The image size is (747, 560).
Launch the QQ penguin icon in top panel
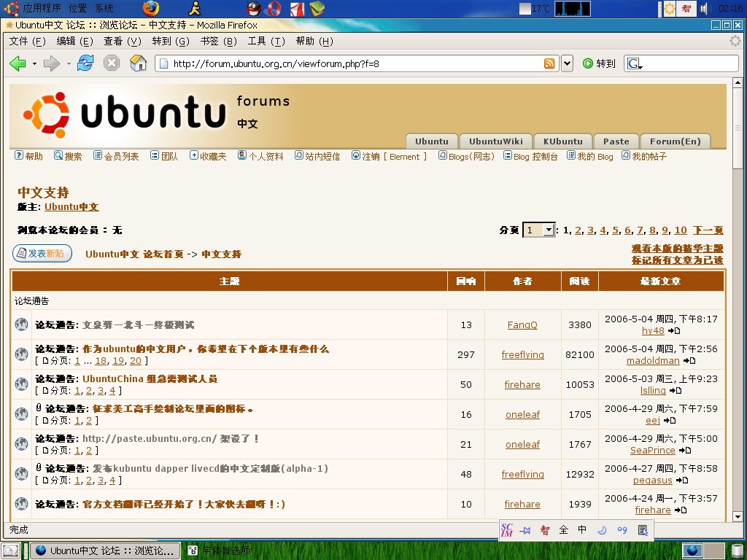pos(254,8)
